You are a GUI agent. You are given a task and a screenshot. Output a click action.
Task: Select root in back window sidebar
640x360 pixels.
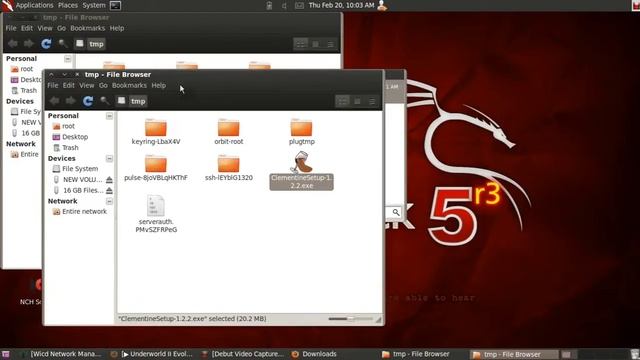[x=22, y=69]
